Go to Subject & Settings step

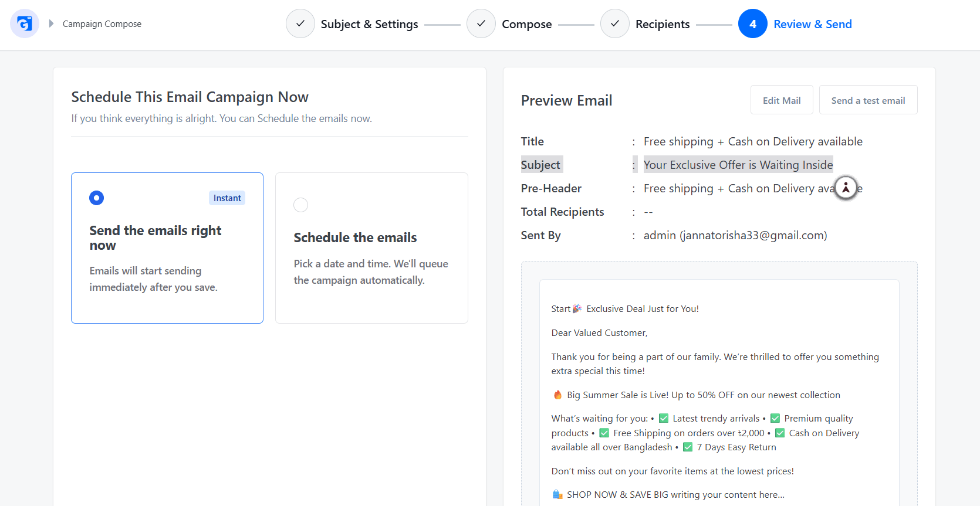pos(370,24)
